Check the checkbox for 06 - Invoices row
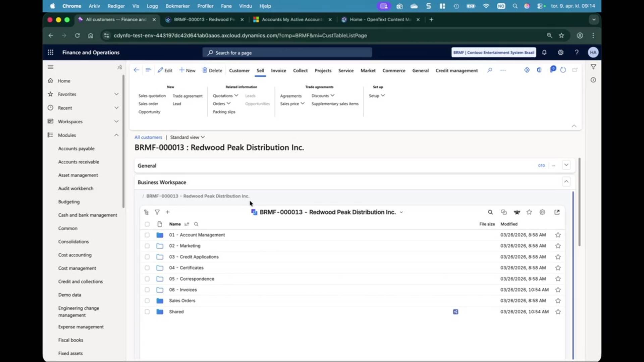The height and width of the screenshot is (362, 644). 147,290
